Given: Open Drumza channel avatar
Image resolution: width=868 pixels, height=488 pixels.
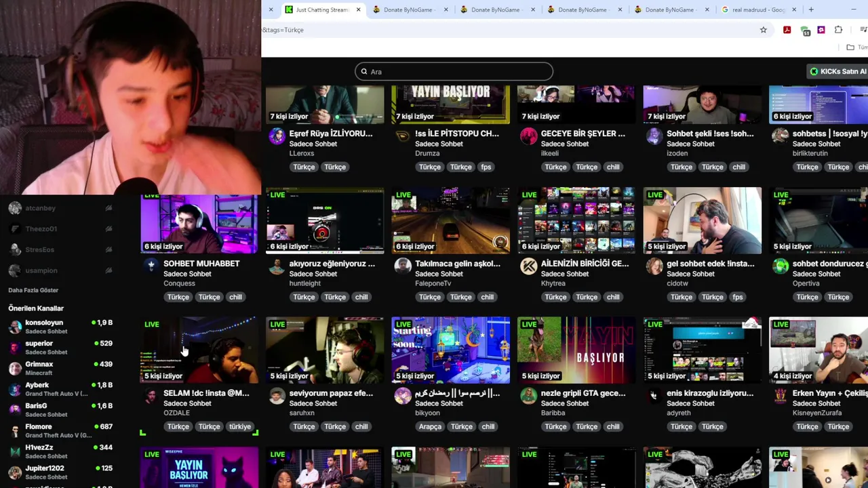Looking at the screenshot, I should [403, 136].
